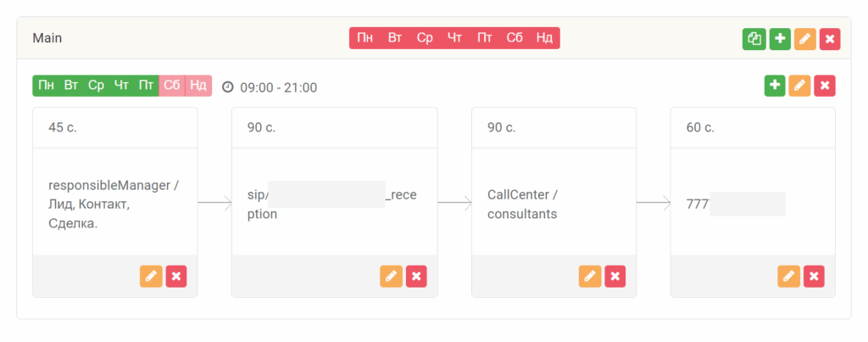Screen dimensions: 868x342
Task: Click the green copy icon in Main header
Action: click(754, 38)
